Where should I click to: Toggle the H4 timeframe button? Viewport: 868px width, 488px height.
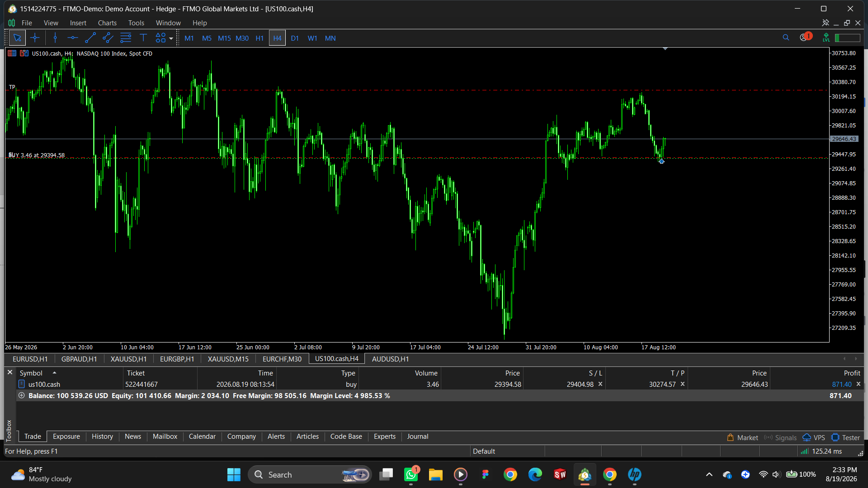click(x=277, y=38)
